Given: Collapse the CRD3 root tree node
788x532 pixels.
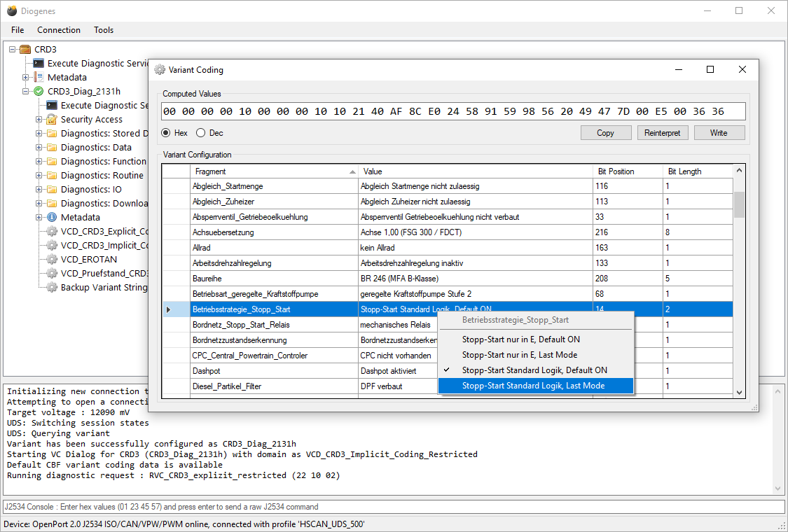Looking at the screenshot, I should [13, 49].
